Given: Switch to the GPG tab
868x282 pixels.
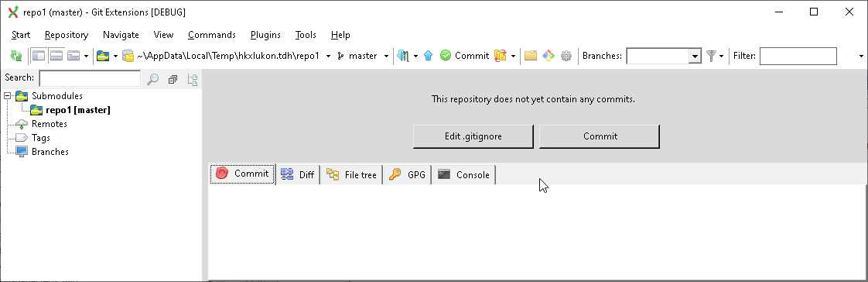Looking at the screenshot, I should pos(407,174).
